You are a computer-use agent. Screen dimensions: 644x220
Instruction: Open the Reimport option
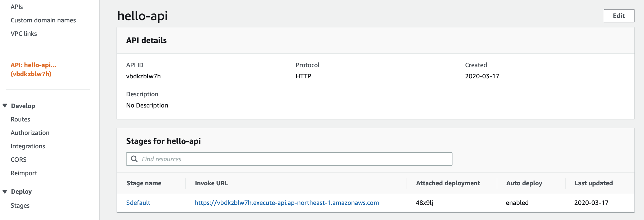click(24, 173)
